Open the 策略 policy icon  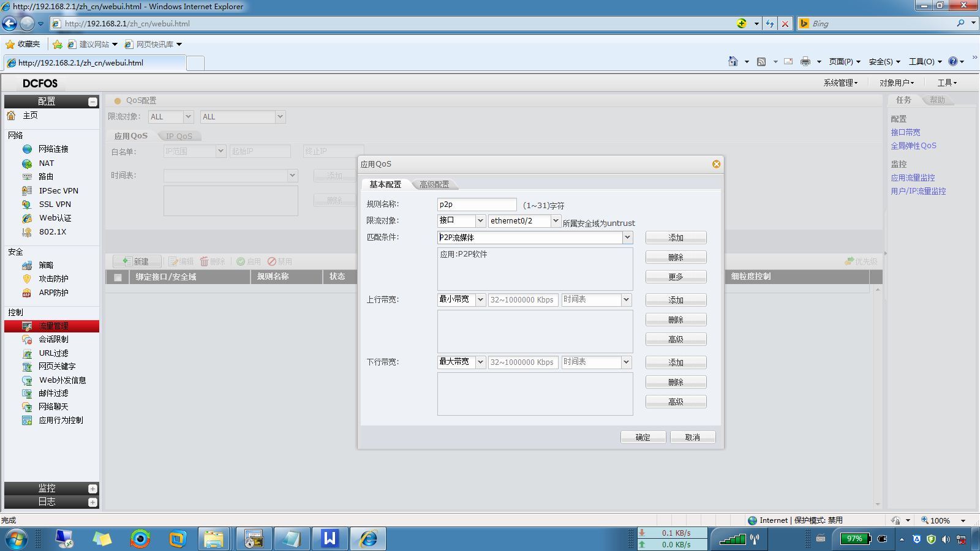27,265
